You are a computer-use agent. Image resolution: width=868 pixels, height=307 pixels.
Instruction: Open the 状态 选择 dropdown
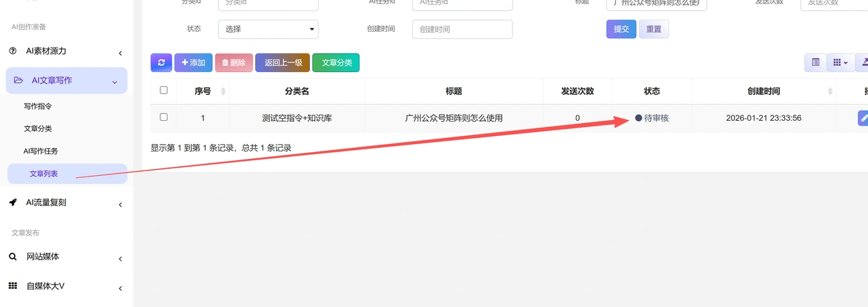tap(269, 29)
